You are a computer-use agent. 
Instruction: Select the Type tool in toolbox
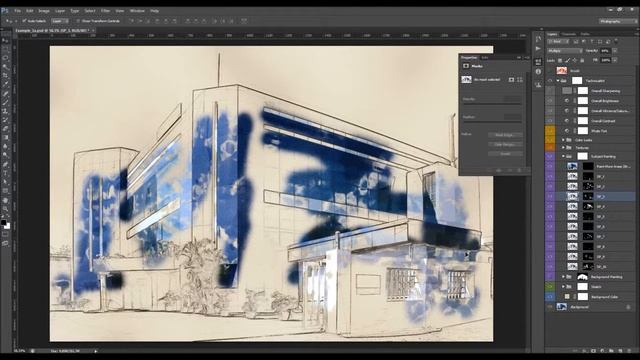[5, 173]
